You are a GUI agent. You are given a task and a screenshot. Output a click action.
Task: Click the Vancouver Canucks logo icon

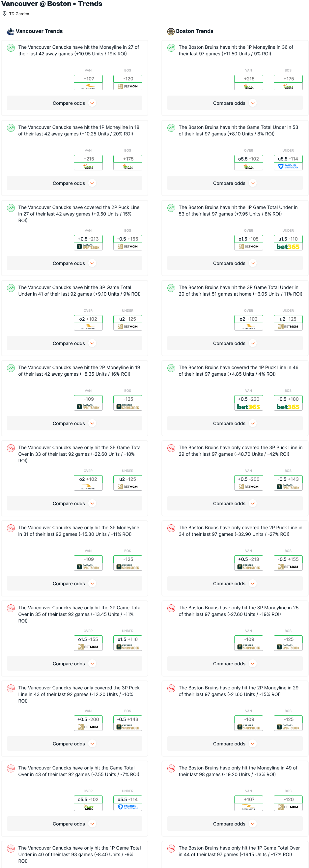pos(11,31)
